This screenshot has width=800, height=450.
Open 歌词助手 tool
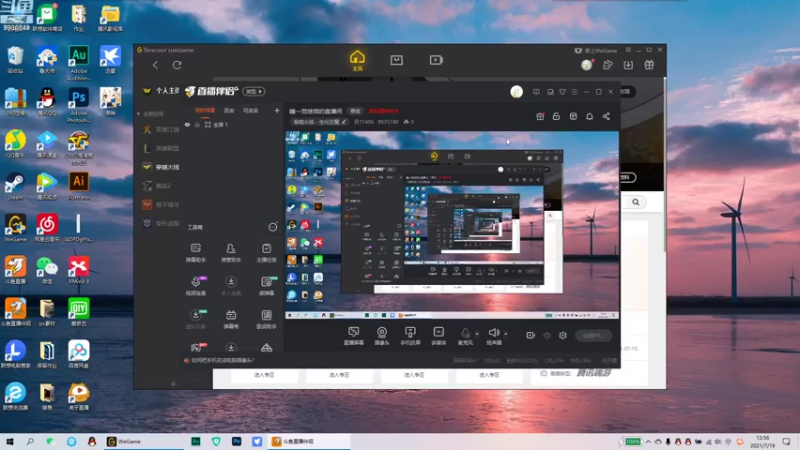(266, 319)
